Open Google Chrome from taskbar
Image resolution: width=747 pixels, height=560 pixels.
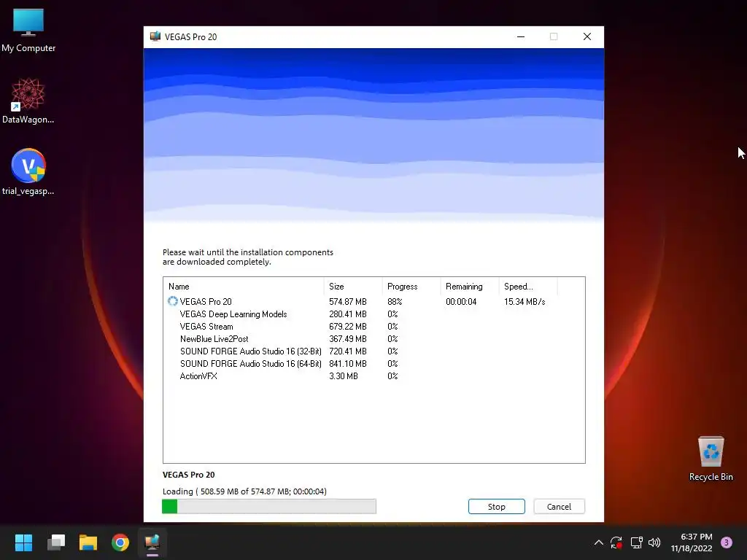120,542
